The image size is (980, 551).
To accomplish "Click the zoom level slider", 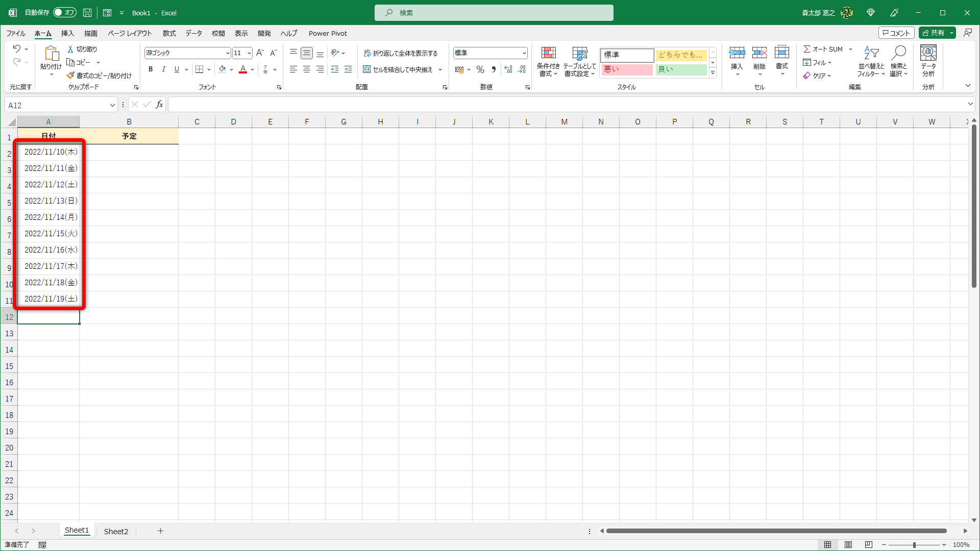I will pyautogui.click(x=914, y=545).
